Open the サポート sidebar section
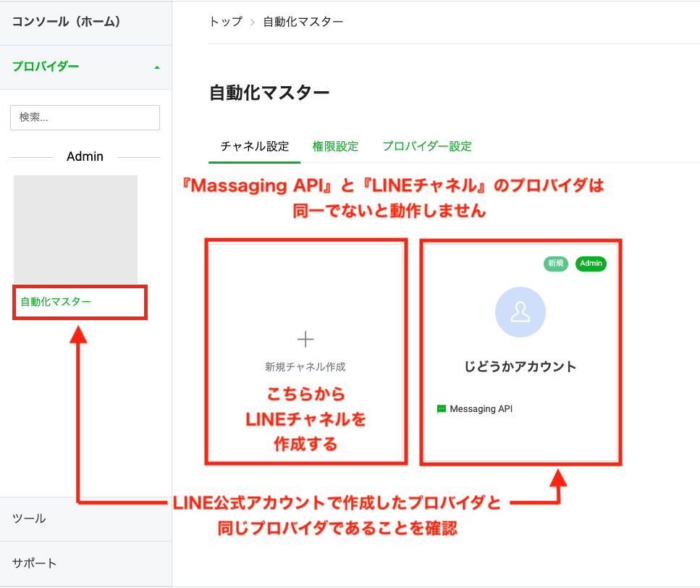This screenshot has width=700, height=588. point(34,563)
